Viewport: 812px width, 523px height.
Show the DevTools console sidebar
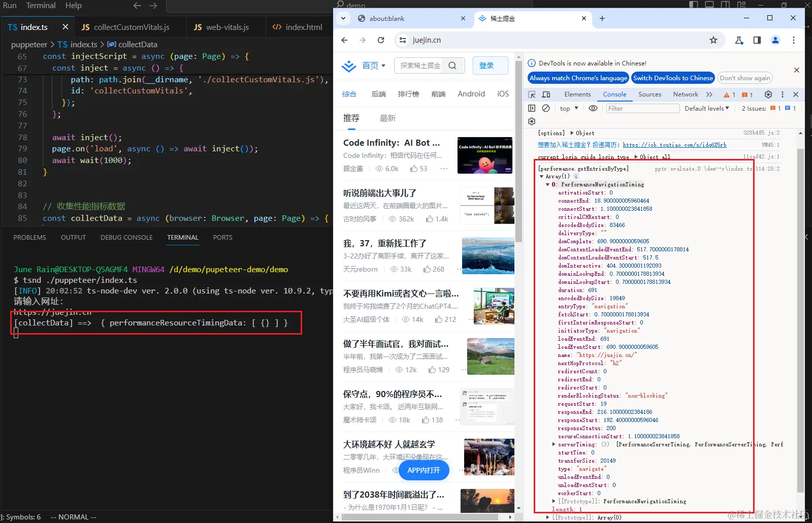coord(532,108)
